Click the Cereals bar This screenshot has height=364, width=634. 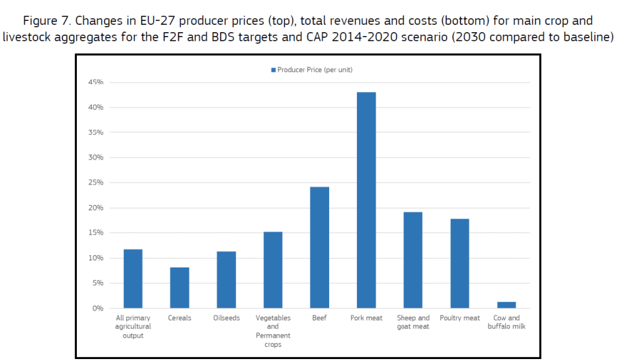(x=180, y=287)
